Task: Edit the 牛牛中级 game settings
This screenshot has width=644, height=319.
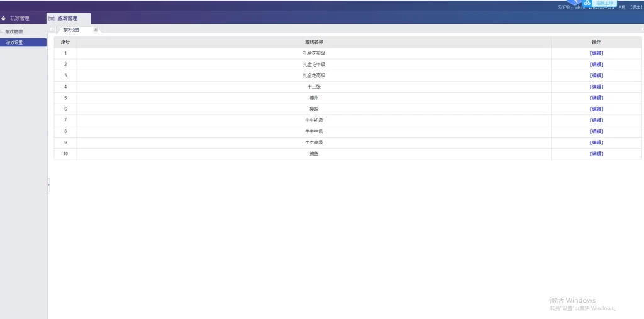Action: click(596, 131)
